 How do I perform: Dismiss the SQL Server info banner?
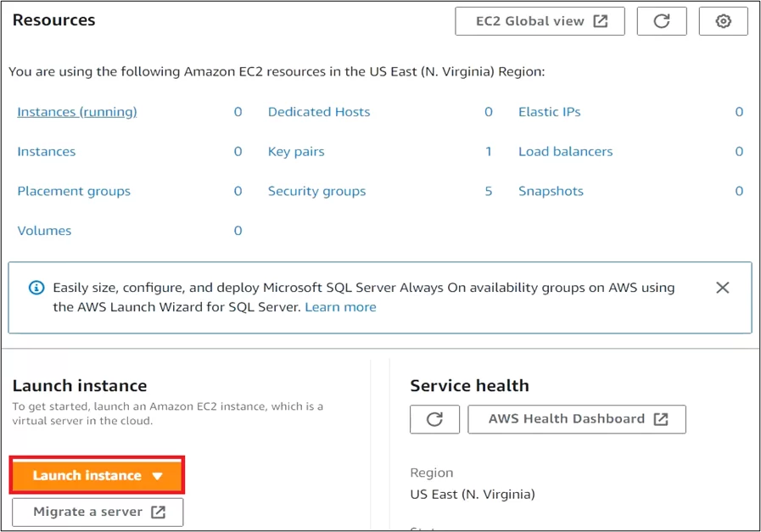[722, 288]
